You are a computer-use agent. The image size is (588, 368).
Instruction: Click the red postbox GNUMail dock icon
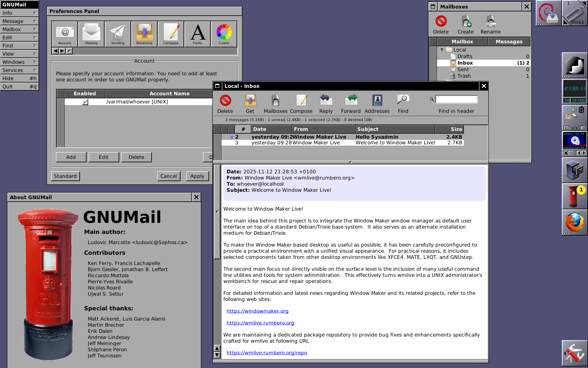(x=575, y=196)
